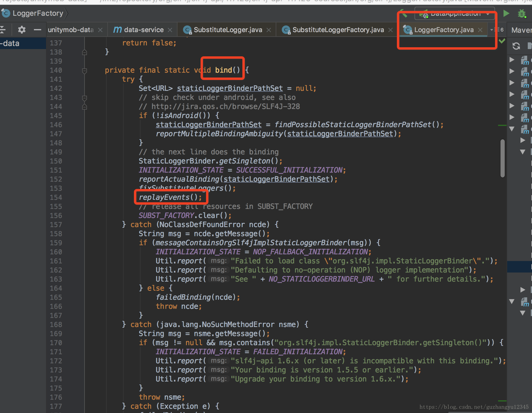532x413 pixels.
Task: Toggle comment fold marker at line 143
Action: (x=85, y=98)
